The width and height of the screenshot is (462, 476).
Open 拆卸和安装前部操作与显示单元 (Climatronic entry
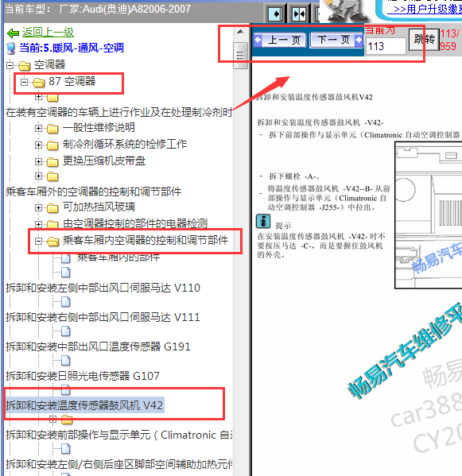pyautogui.click(x=118, y=435)
